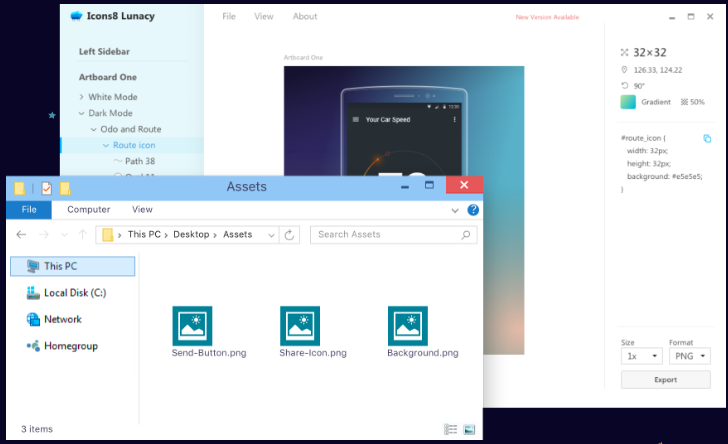Image resolution: width=728 pixels, height=444 pixels.
Task: Click the search magnifier in Search Assets
Action: coord(466,235)
